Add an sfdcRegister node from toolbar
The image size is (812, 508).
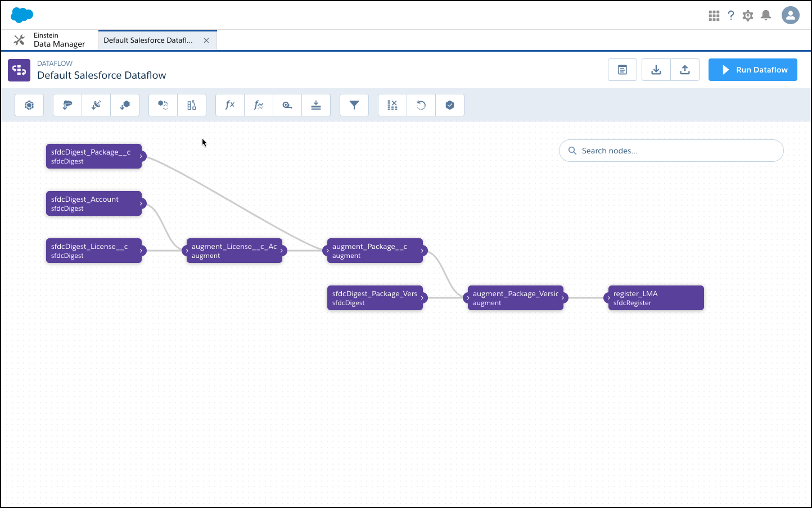pos(450,105)
